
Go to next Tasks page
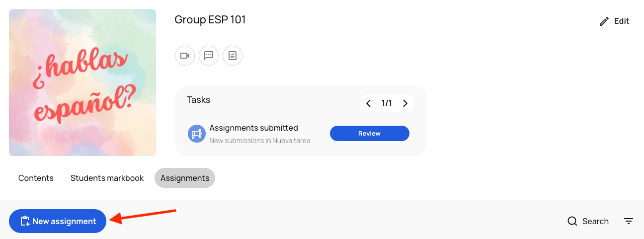tap(405, 103)
